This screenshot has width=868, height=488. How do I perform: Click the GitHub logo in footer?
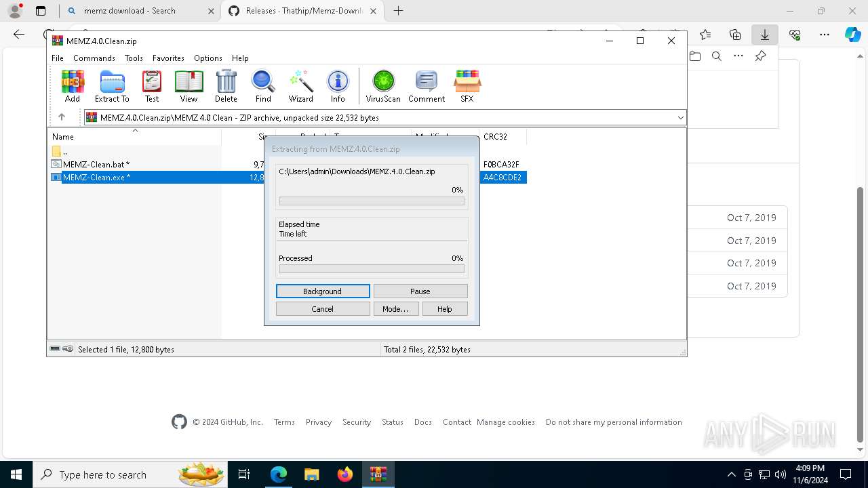[179, 422]
